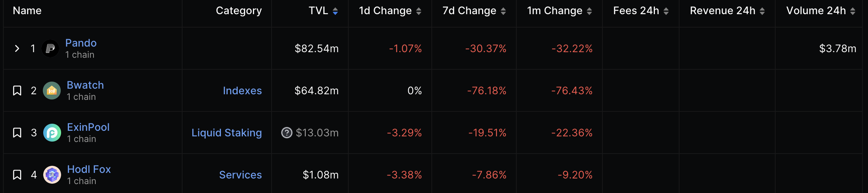The width and height of the screenshot is (868, 193).
Task: Sort by Volume 24h column header
Action: click(x=816, y=11)
